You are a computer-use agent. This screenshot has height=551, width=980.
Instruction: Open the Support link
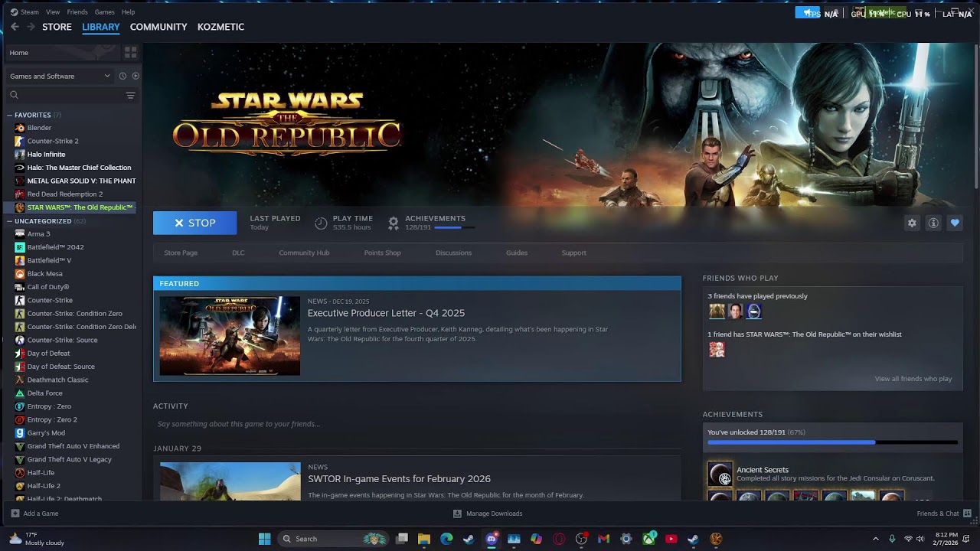[x=573, y=253]
